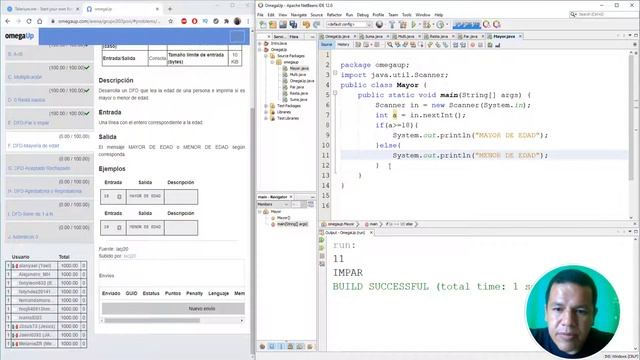The height and width of the screenshot is (360, 640).
Task: Click the browser Back arrow
Action: click(8, 21)
